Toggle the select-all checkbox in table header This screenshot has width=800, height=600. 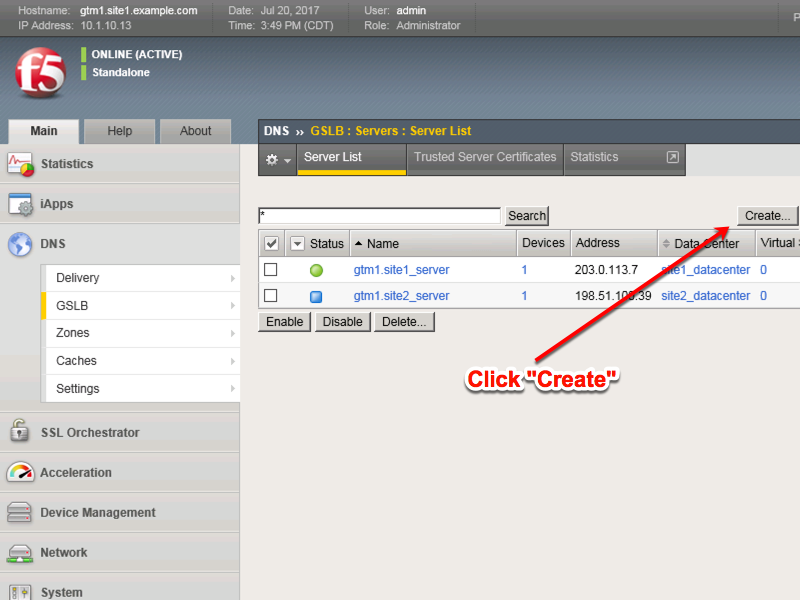[271, 244]
